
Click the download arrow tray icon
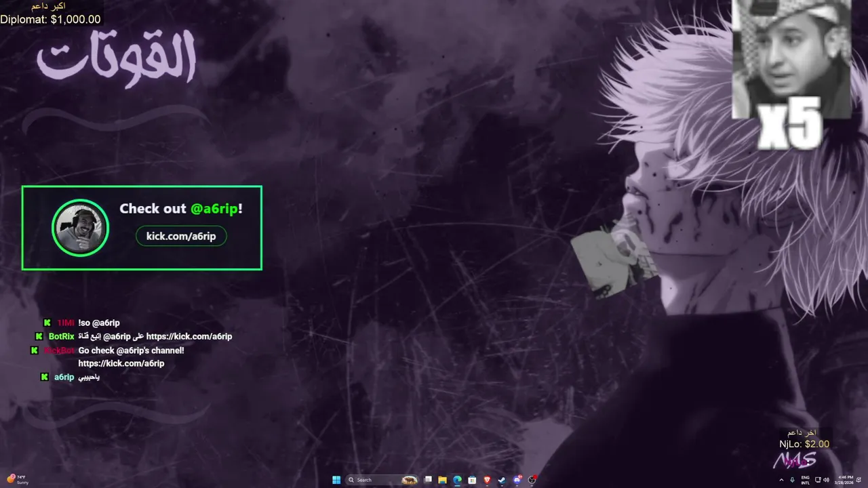click(x=792, y=480)
